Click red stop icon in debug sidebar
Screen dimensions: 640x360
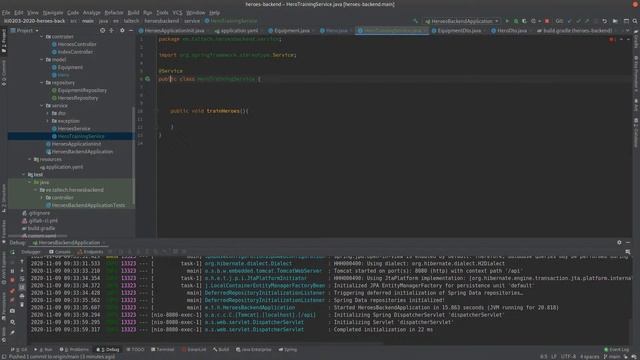(x=12, y=280)
